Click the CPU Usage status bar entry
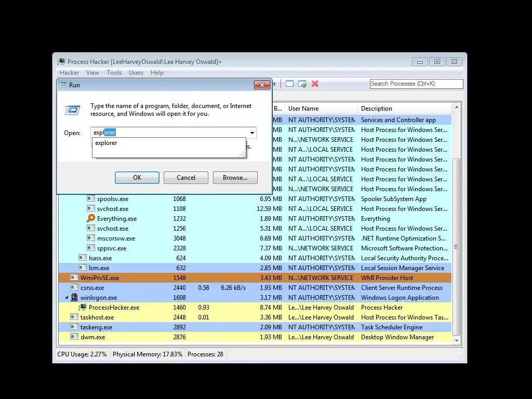Viewport: 532px width, 399px height. pos(82,354)
